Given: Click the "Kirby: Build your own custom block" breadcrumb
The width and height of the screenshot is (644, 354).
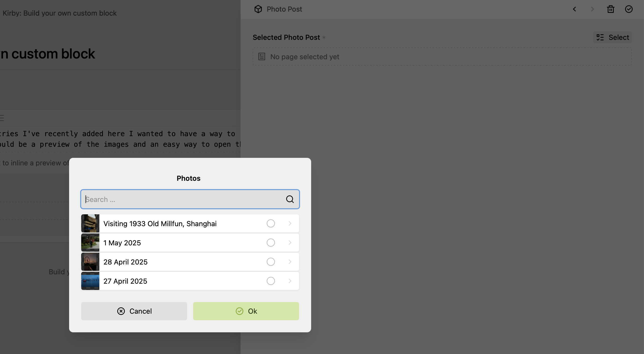Looking at the screenshot, I should (60, 13).
